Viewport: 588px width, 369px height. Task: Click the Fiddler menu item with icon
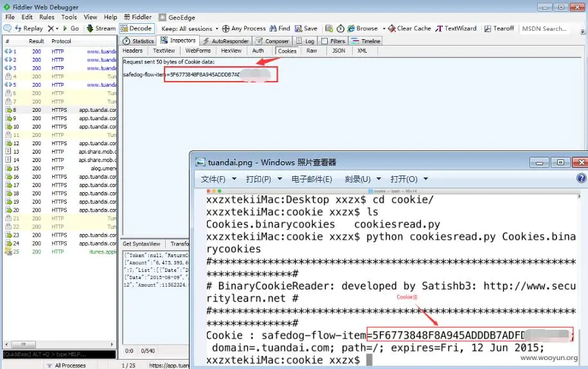pyautogui.click(x=138, y=17)
